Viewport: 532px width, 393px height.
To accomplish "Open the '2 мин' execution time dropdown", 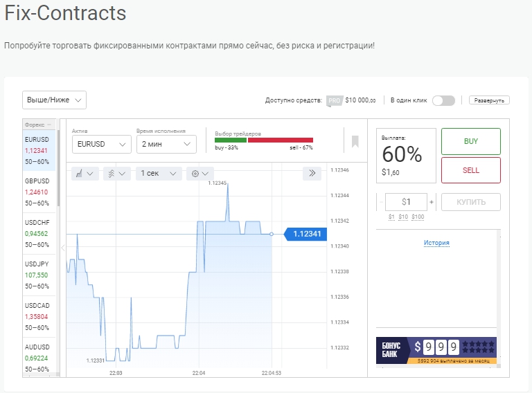I will click(166, 144).
